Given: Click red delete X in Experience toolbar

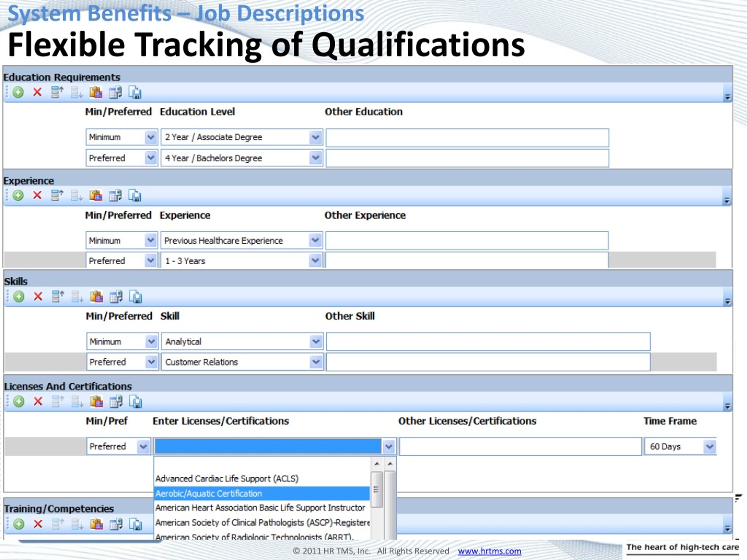Looking at the screenshot, I should pyautogui.click(x=37, y=195).
